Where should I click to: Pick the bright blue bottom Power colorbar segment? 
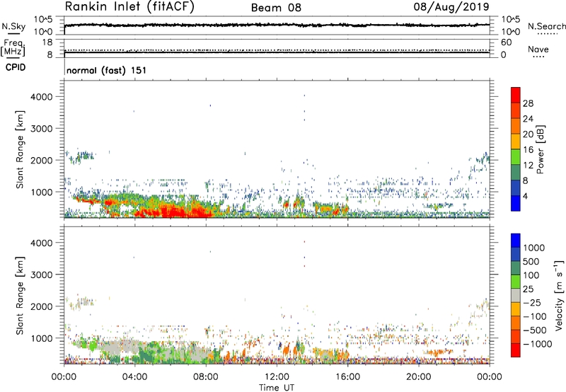click(516, 203)
